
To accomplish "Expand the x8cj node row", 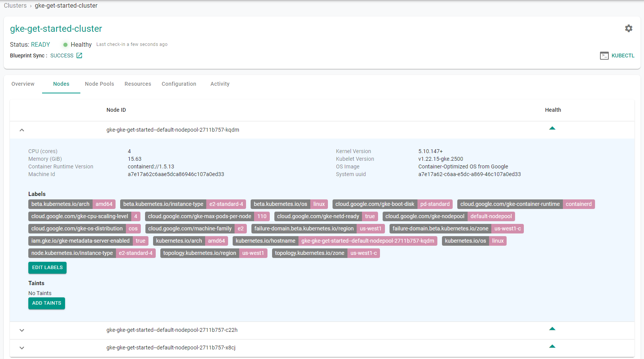I will click(x=22, y=348).
